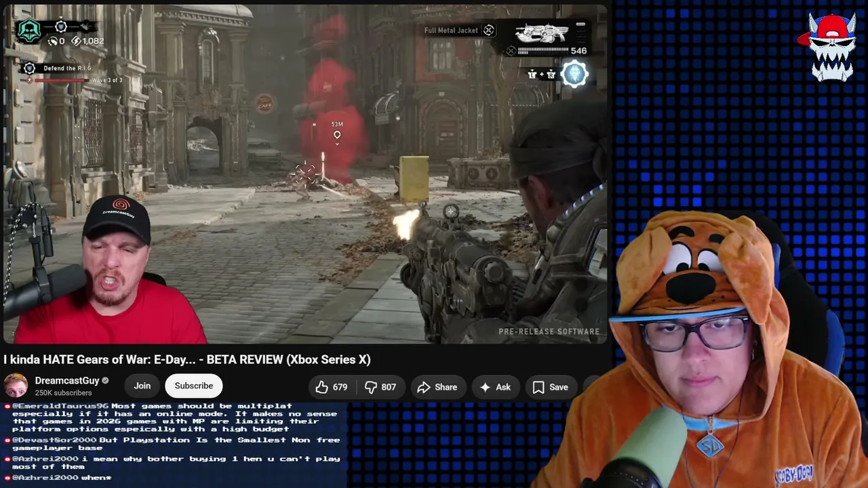Screen dimensions: 868x488
Task: Click the verified badge beside DreamcastGuy
Action: coord(105,381)
